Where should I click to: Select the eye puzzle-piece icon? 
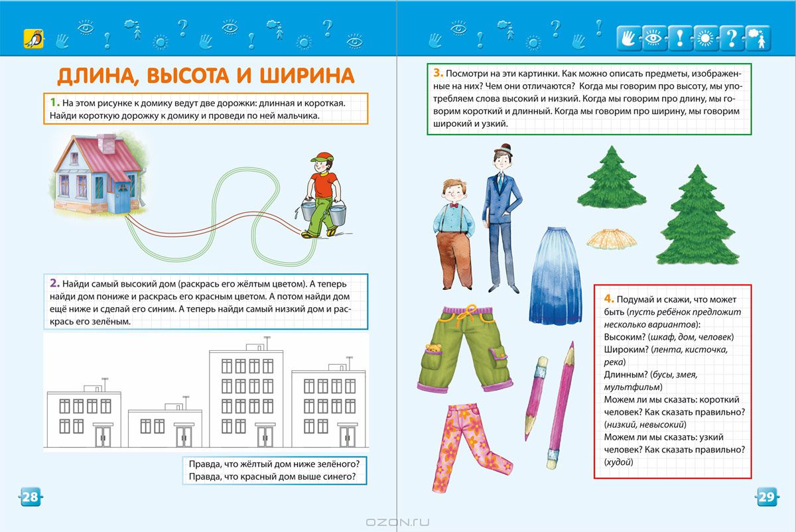pos(653,38)
